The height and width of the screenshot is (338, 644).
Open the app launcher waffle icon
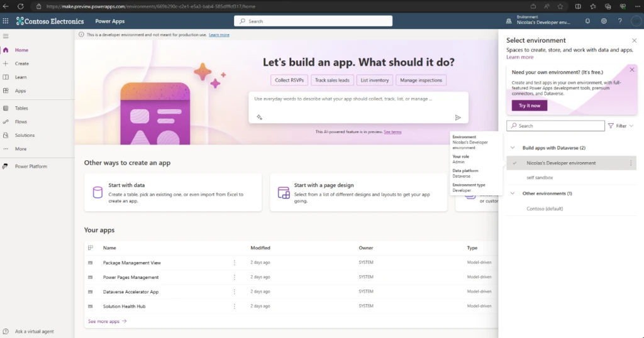[x=6, y=21]
